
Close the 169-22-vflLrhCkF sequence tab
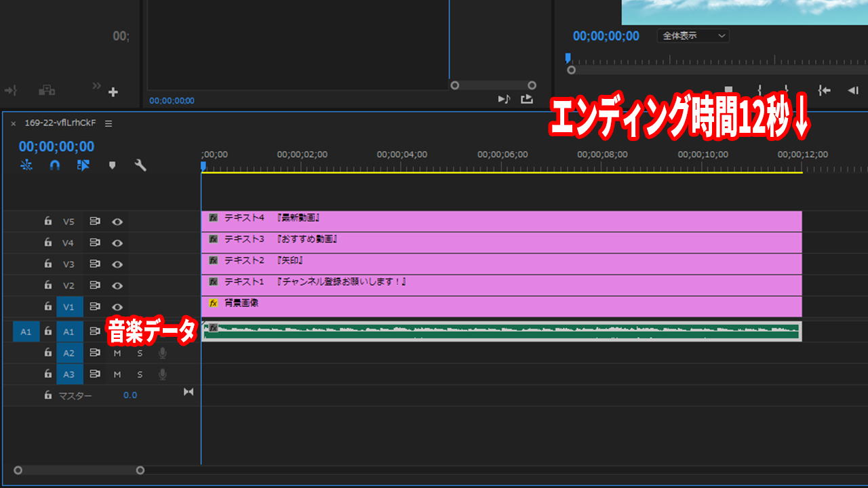point(13,124)
